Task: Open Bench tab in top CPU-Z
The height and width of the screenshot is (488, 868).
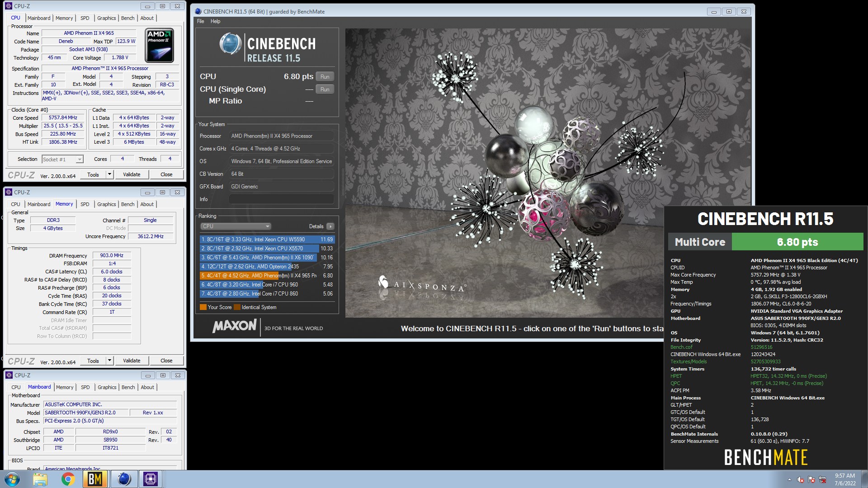Action: point(128,18)
